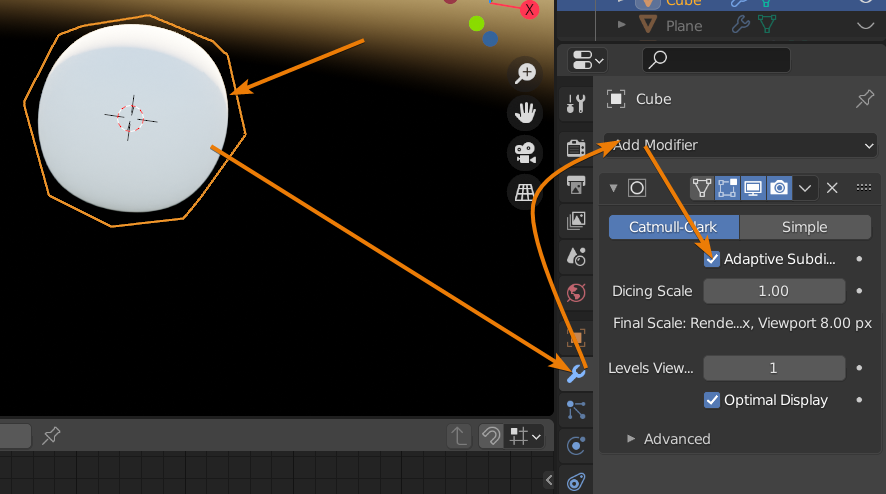The height and width of the screenshot is (494, 886).
Task: Disable the Optimal Display checkbox
Action: pyautogui.click(x=712, y=400)
